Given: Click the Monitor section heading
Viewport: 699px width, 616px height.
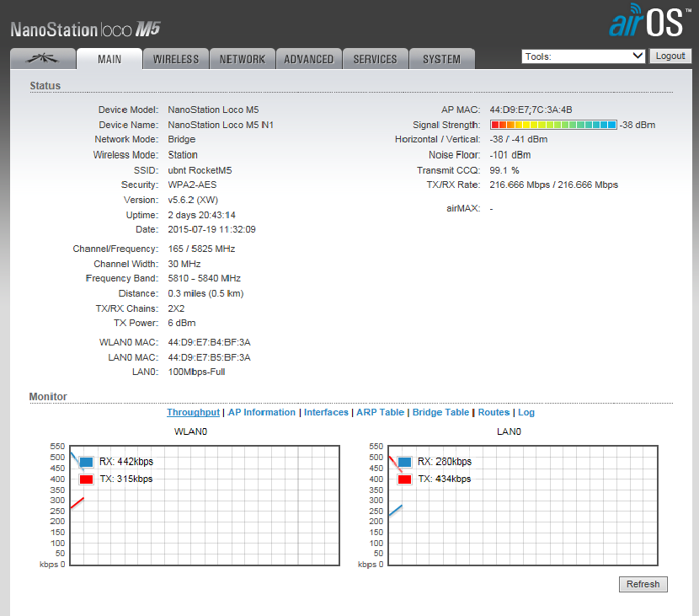Looking at the screenshot, I should (x=48, y=397).
